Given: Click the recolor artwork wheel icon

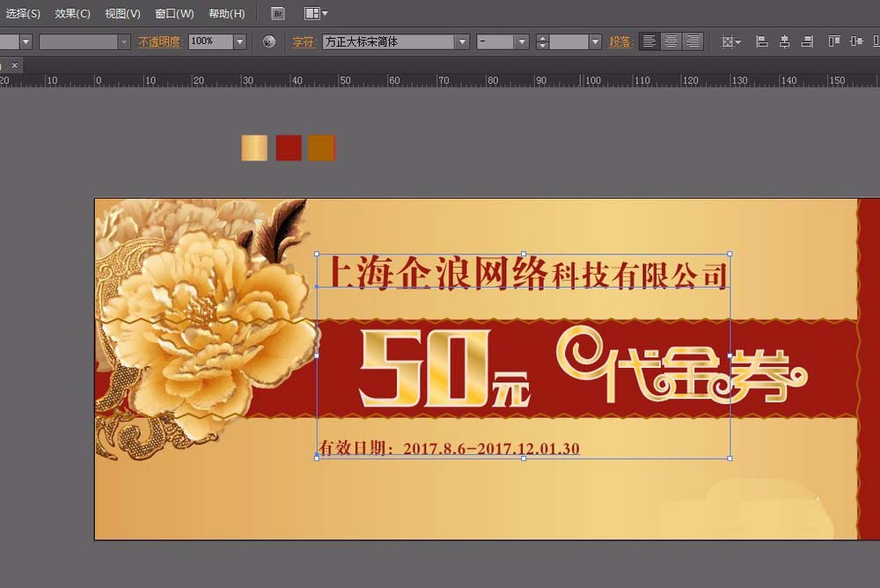Looking at the screenshot, I should [269, 41].
